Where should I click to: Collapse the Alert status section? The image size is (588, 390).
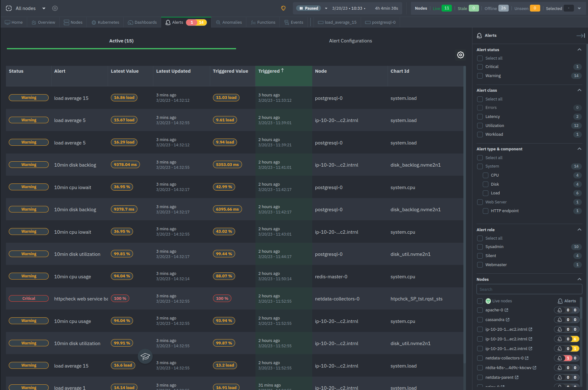point(579,50)
